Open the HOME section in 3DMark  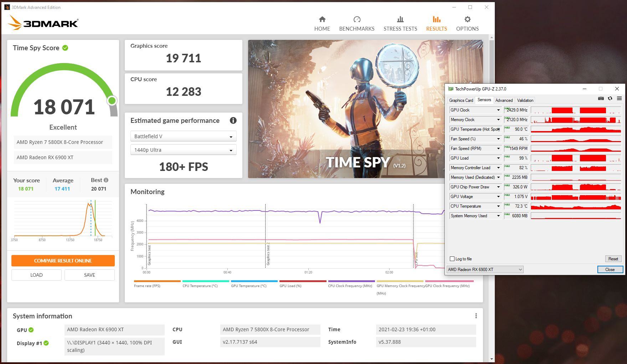pos(322,24)
